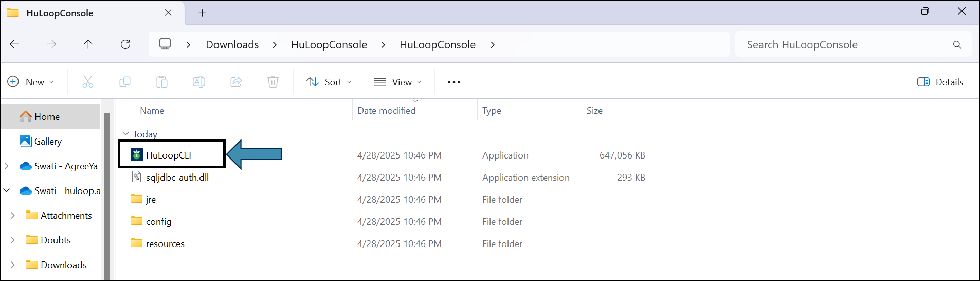
Task: Open the View layout dropdown
Action: [397, 82]
